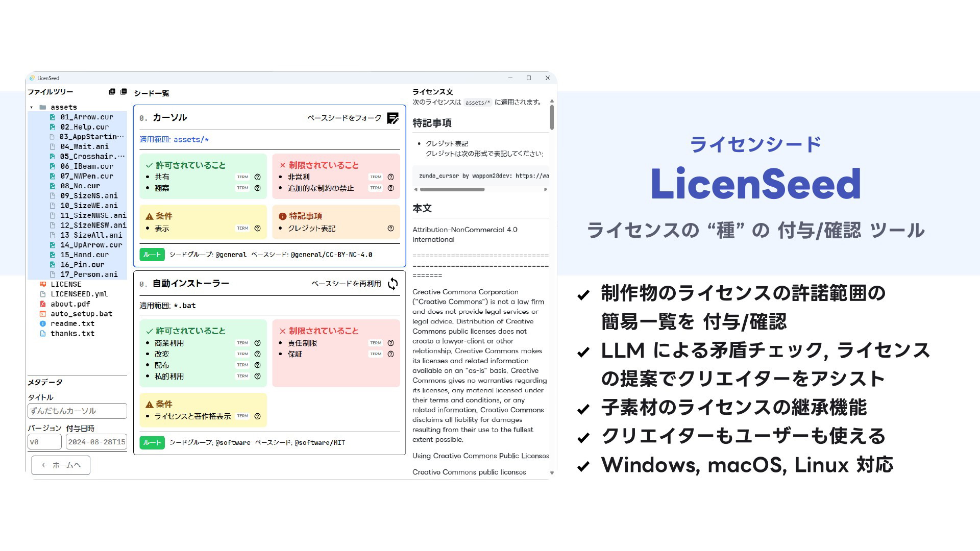Open help for the 翻案 term
Screen dimensions: 980x551
click(x=257, y=188)
